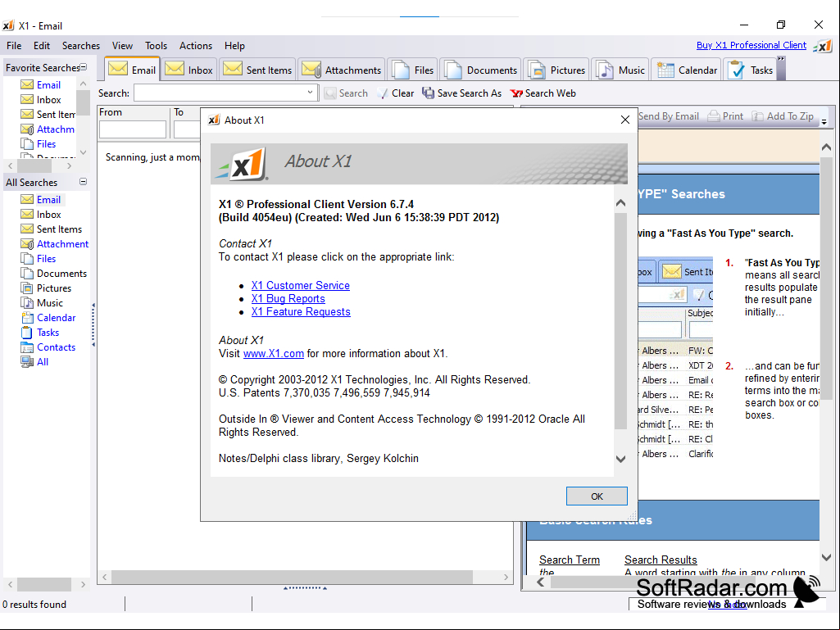This screenshot has width=840, height=630.
Task: Collapse the All Searches panel
Action: 83,182
